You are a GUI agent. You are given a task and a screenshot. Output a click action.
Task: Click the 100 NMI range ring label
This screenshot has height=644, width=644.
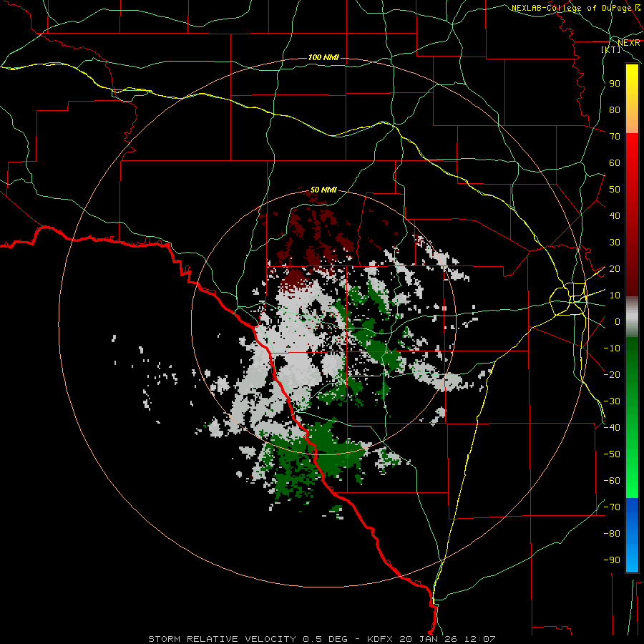coord(323,57)
